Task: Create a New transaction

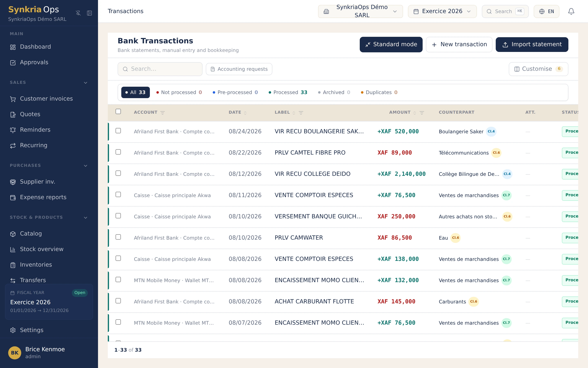Action: (x=459, y=45)
